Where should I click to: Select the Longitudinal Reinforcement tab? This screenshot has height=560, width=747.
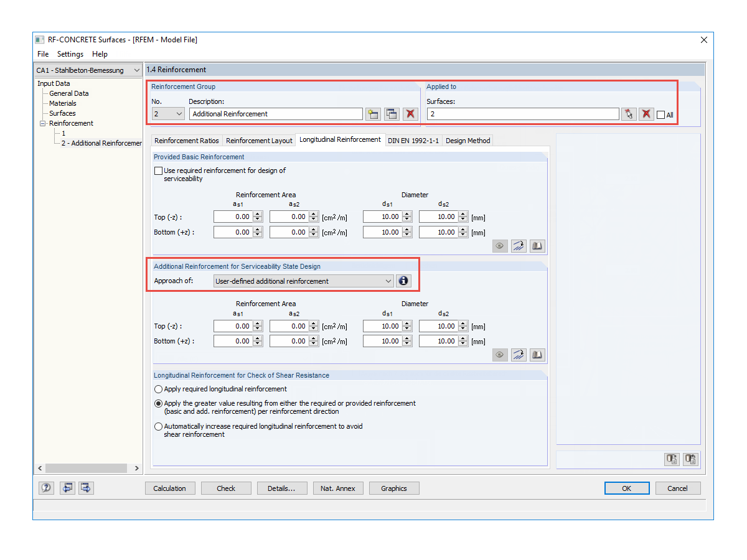click(x=340, y=139)
